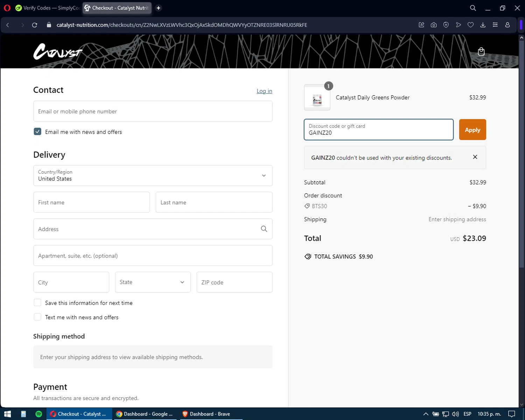Screen dimensions: 525x420
Task: Open the easy setup menu icon
Action: click(x=495, y=25)
